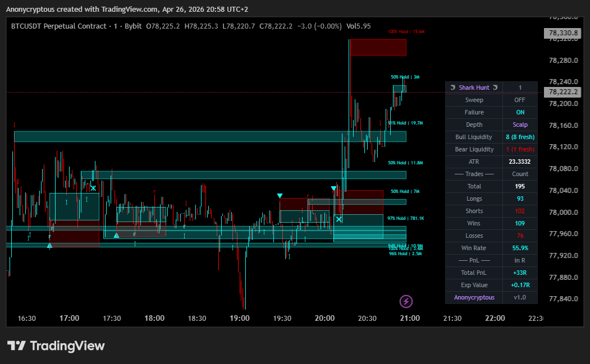590x364 pixels.
Task: Click the Bull Liquidity '8 (8 fresh)' cell
Action: pos(520,137)
